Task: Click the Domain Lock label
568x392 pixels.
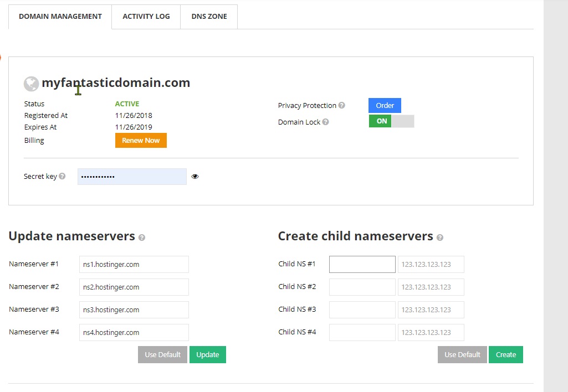Action: tap(299, 122)
